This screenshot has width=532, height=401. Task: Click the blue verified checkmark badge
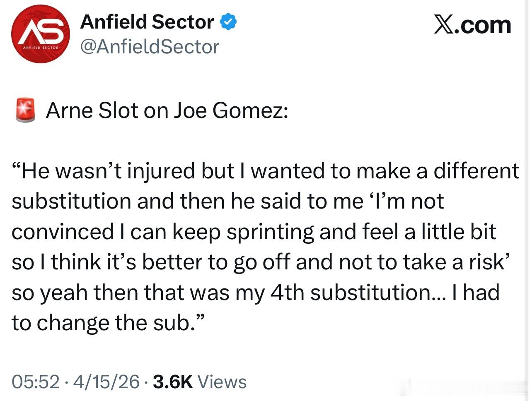click(228, 22)
